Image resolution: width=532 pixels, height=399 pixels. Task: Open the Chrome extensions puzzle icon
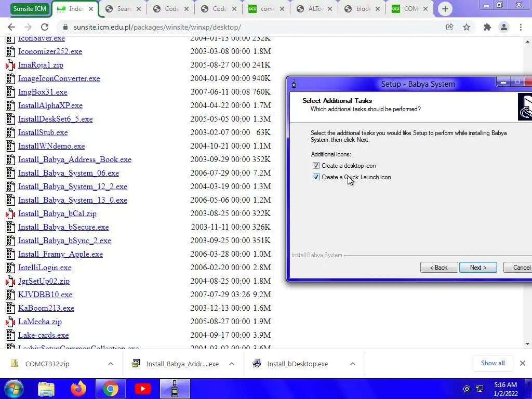coord(487,27)
